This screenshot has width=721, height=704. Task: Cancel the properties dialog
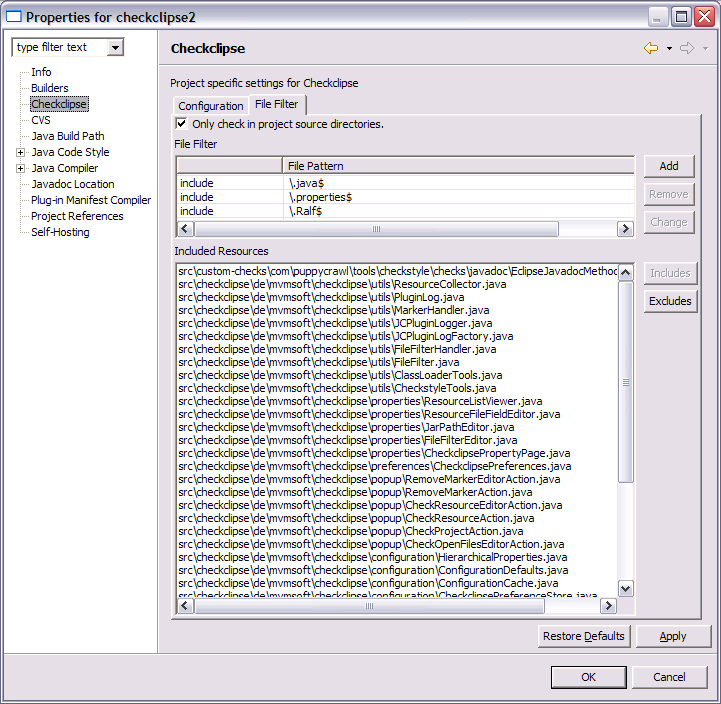tap(669, 677)
